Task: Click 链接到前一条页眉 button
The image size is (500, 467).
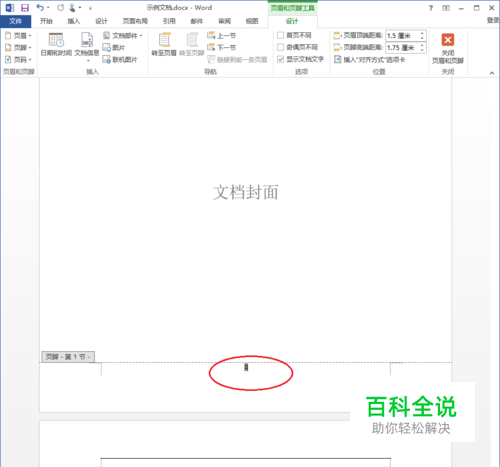Action: click(237, 59)
